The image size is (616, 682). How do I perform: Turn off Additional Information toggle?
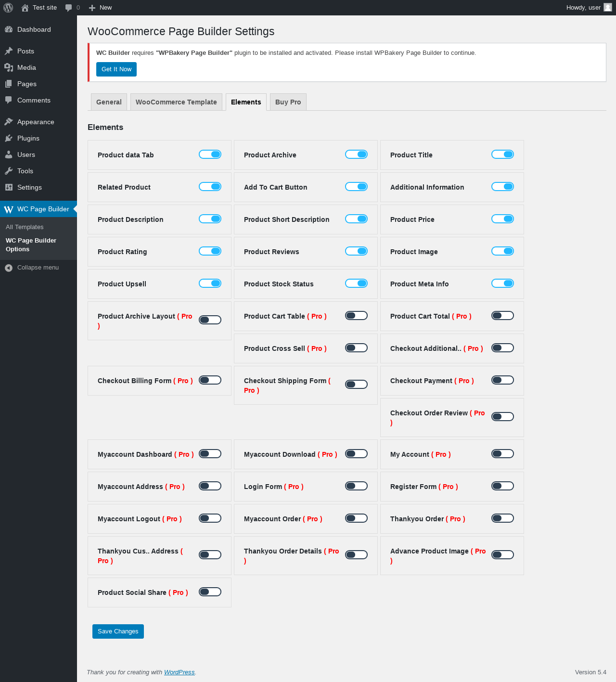tap(503, 187)
